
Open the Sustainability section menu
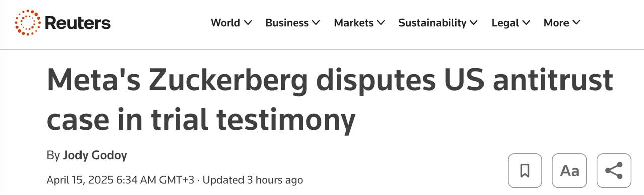[439, 23]
